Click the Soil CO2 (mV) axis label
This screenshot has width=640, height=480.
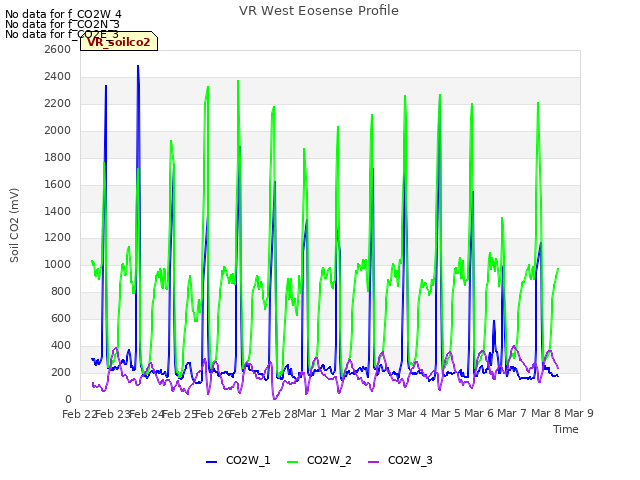pos(14,225)
